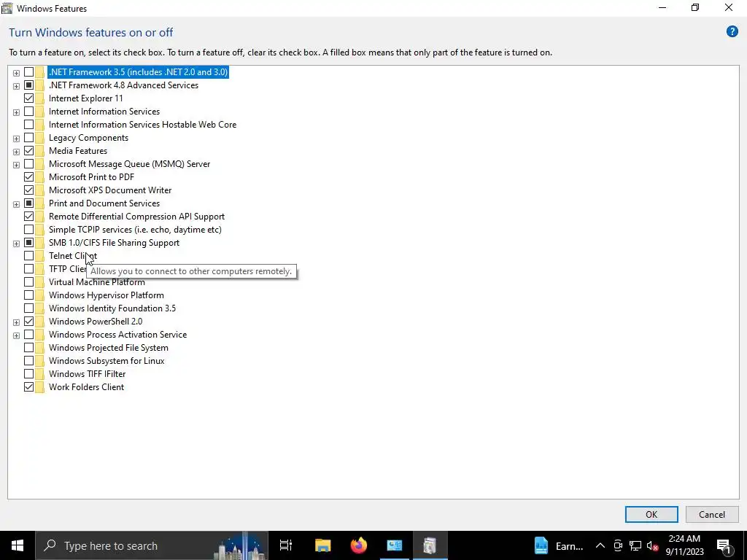Click the search highlight cityscape image in taskbar
The height and width of the screenshot is (560, 747).
tap(241, 545)
